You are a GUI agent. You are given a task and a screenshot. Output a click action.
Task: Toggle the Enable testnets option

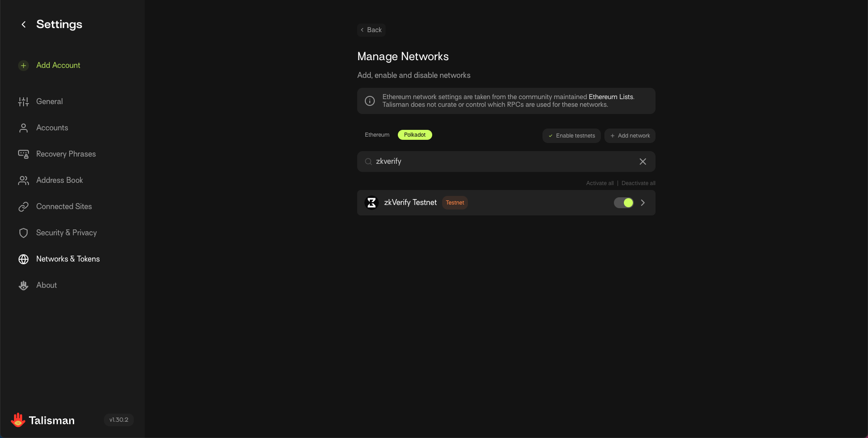(571, 136)
